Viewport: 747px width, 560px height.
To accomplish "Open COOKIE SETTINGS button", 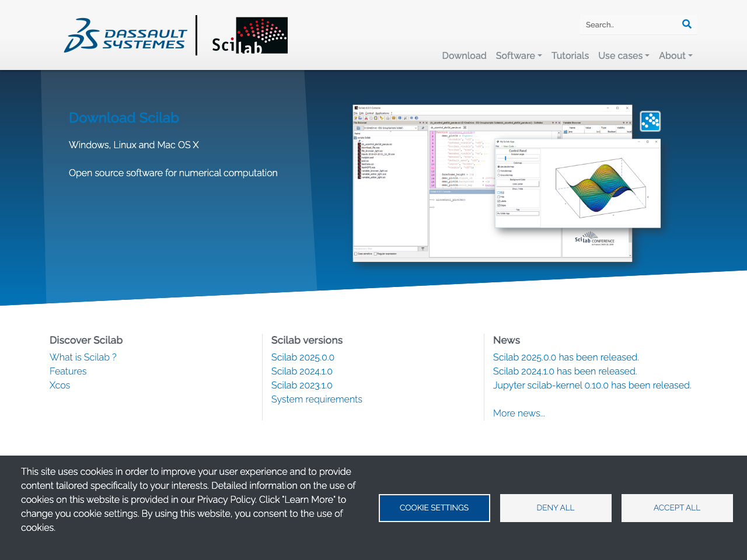I will click(434, 508).
